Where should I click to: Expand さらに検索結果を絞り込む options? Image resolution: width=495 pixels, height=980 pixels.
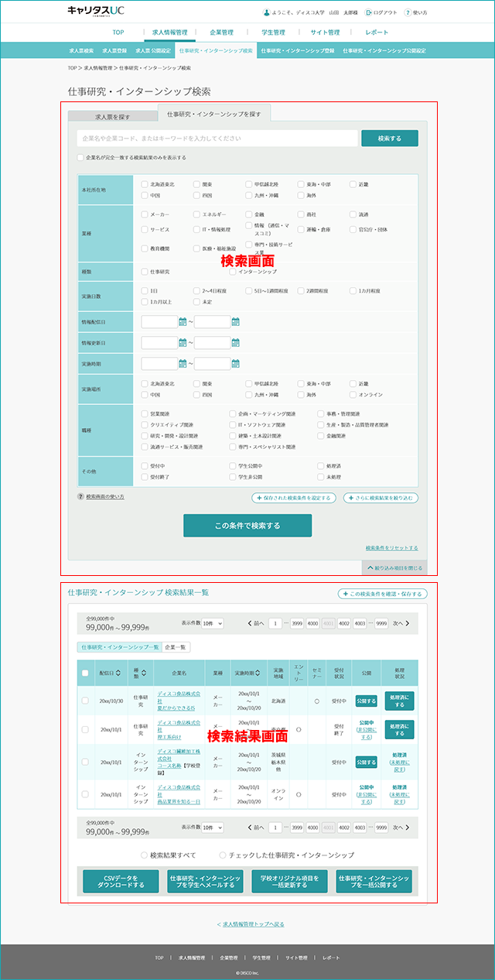point(381,498)
